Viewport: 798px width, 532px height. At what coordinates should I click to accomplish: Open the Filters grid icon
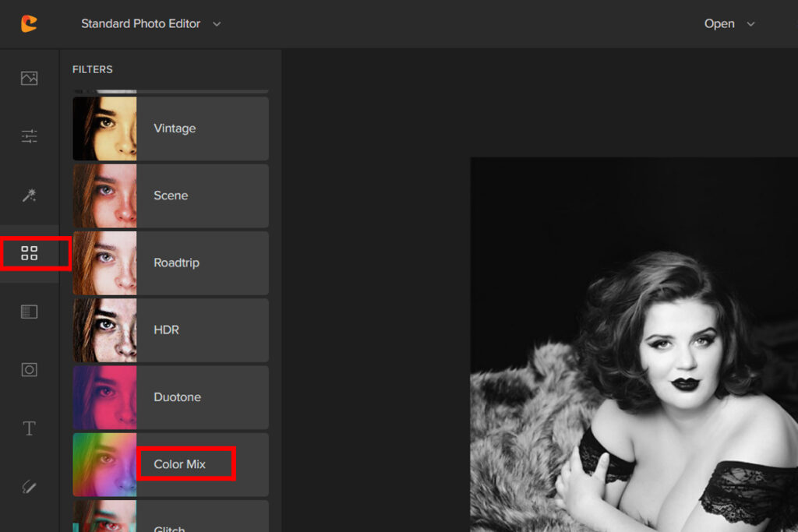(29, 253)
